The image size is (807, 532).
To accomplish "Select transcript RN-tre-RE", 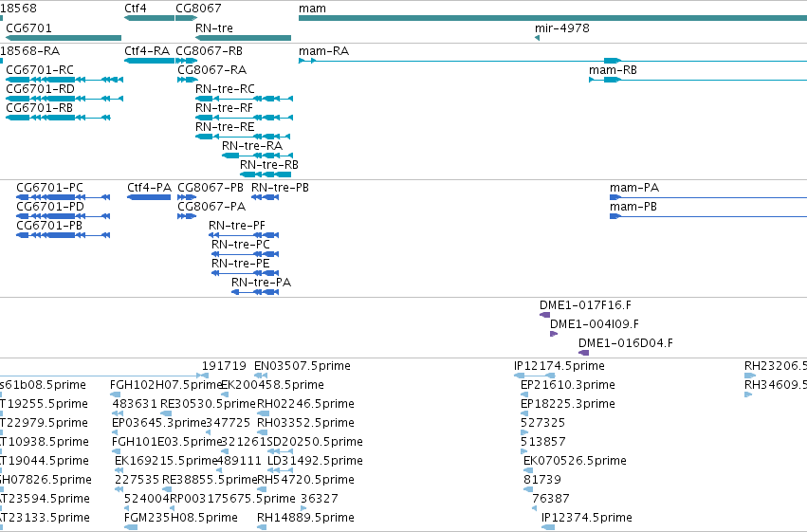I will (x=243, y=137).
